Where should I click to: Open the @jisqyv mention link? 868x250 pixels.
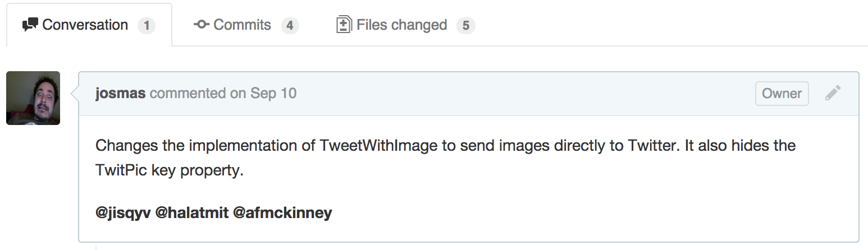click(x=123, y=213)
